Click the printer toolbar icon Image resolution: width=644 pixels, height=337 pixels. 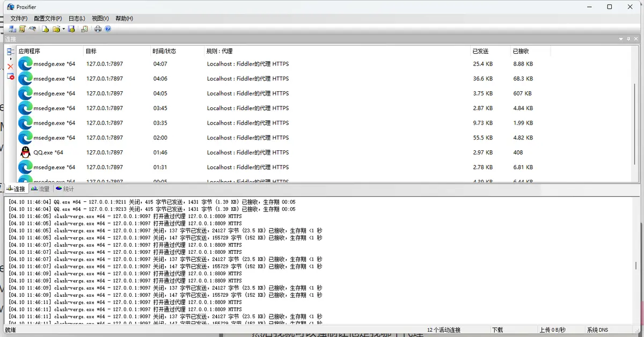98,29
